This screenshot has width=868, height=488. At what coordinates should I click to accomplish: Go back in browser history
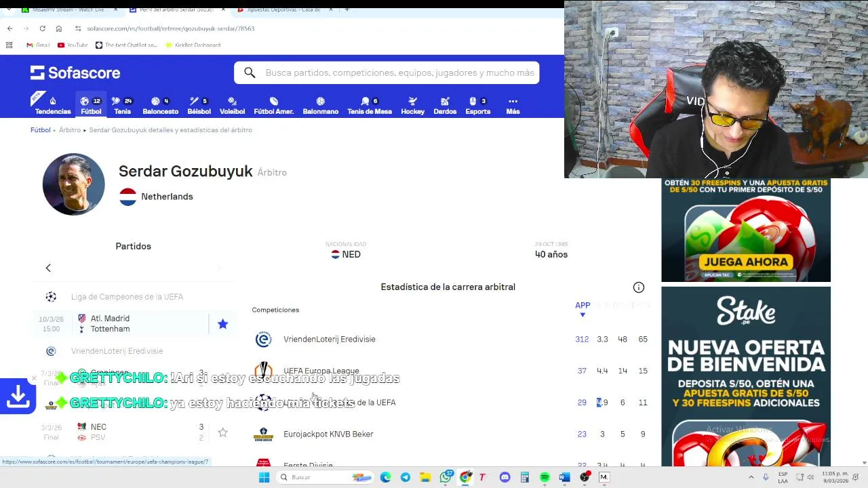[x=9, y=28]
